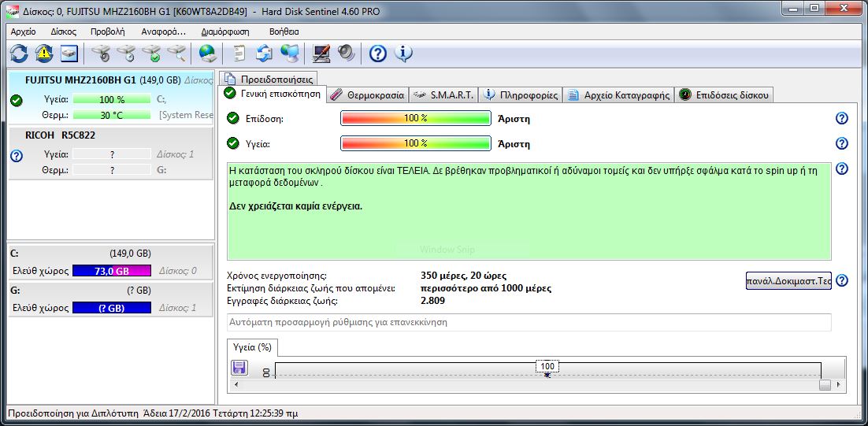Click the graph scrollbar right arrow
Screen dimensions: 868x426
(839, 384)
